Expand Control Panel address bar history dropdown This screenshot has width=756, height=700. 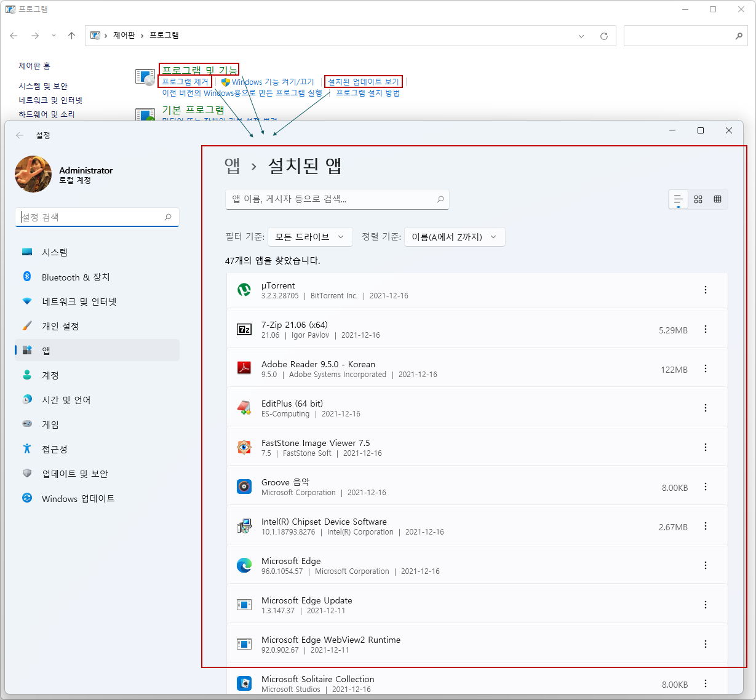click(581, 36)
